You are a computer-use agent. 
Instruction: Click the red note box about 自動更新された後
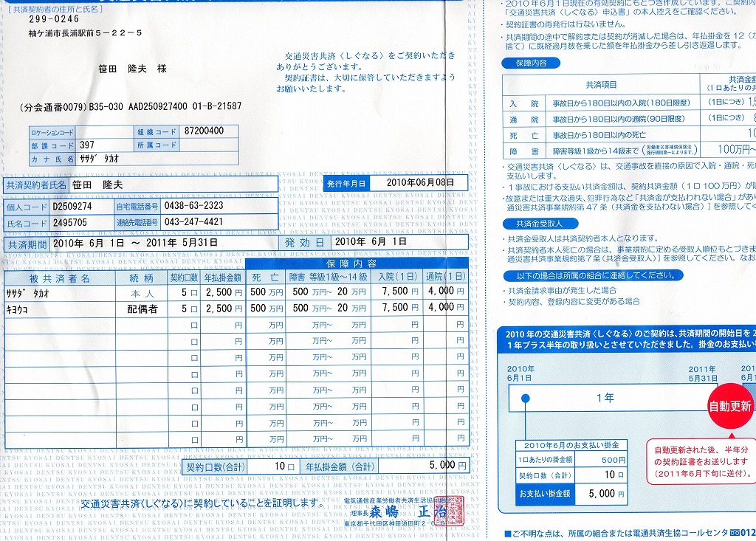pyautogui.click(x=701, y=461)
